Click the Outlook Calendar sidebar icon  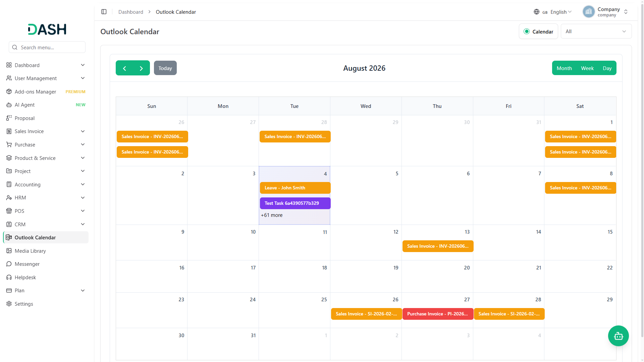tap(9, 237)
